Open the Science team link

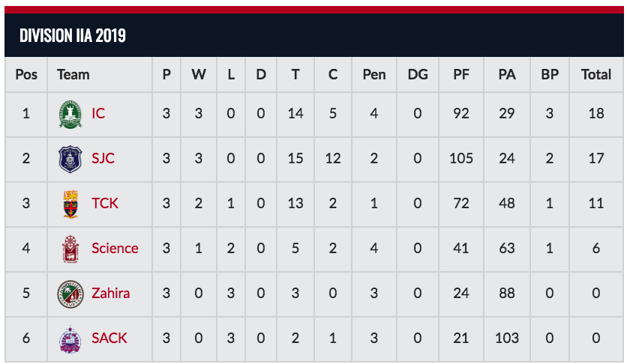click(115, 248)
